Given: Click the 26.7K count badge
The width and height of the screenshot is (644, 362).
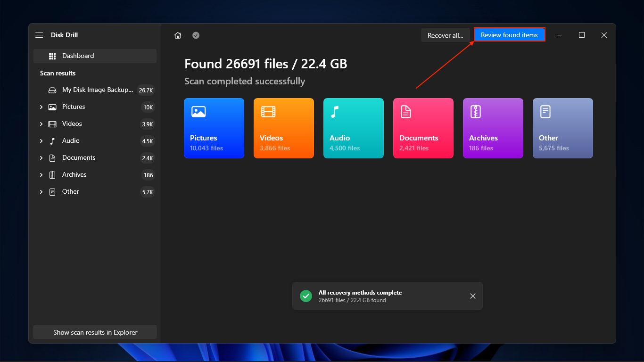Looking at the screenshot, I should point(146,90).
